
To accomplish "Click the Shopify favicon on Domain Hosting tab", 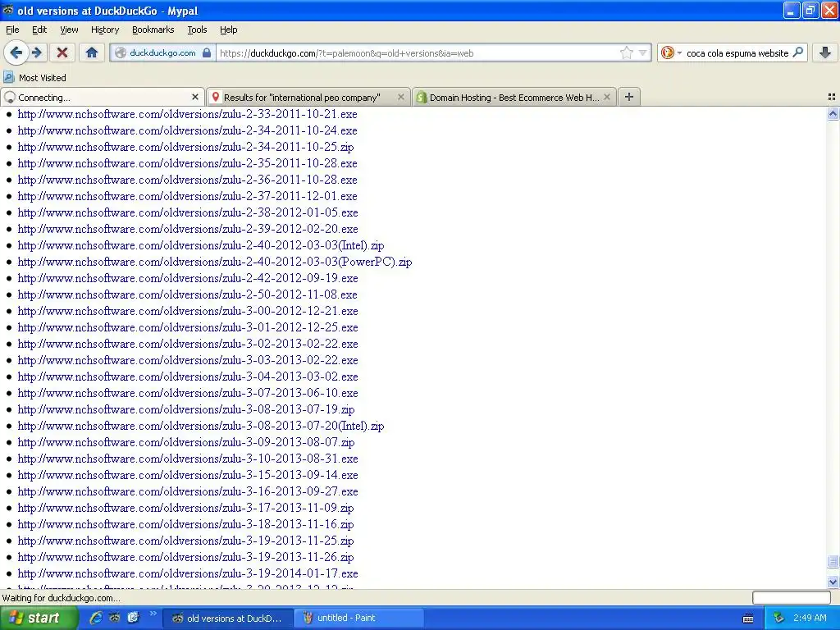I will 422,97.
